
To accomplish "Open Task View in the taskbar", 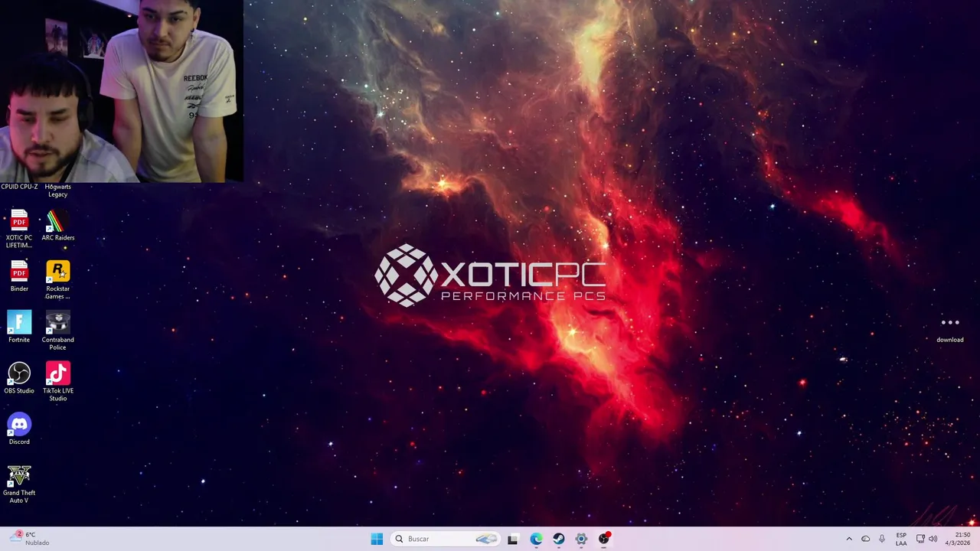I will [513, 539].
